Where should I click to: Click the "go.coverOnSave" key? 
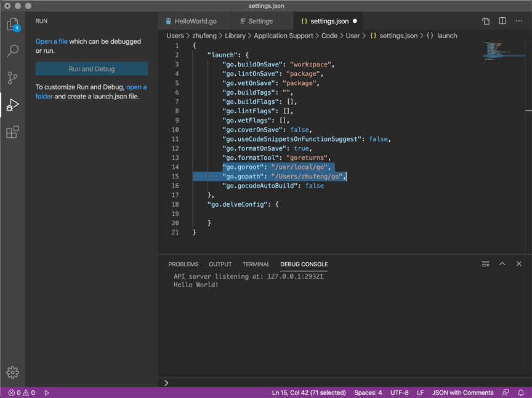[x=252, y=130]
